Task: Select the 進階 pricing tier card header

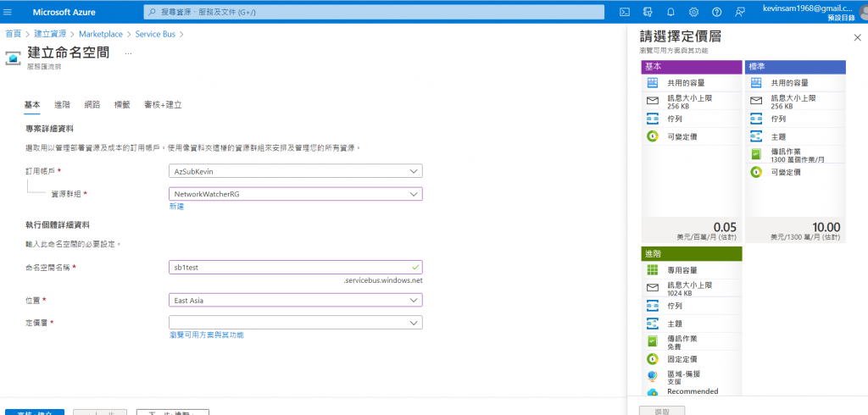Action: [x=692, y=254]
